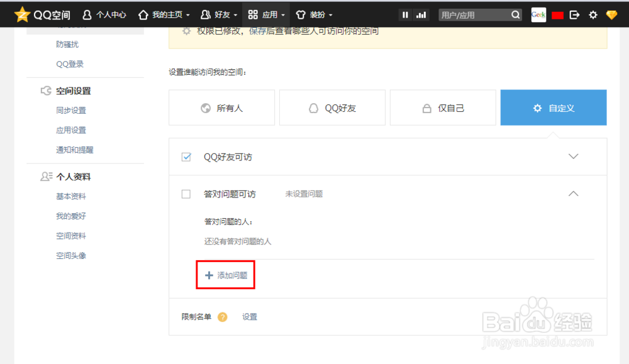Uncheck the QQ好友可访 checkbox
This screenshot has height=364, width=629.
coord(186,157)
